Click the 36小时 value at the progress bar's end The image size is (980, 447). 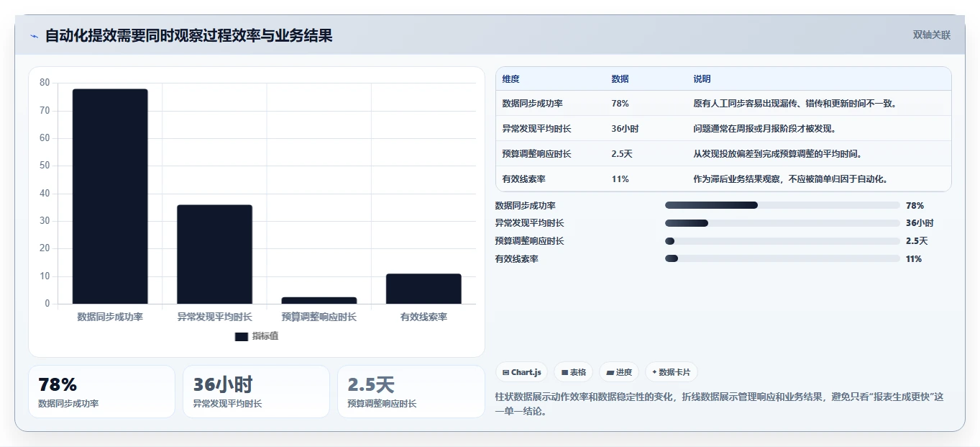[920, 223]
